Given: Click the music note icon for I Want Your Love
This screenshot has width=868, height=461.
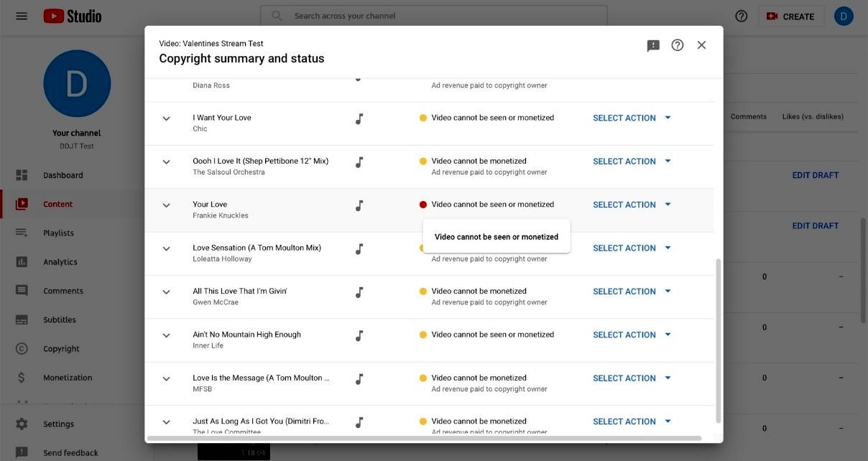Looking at the screenshot, I should (359, 118).
